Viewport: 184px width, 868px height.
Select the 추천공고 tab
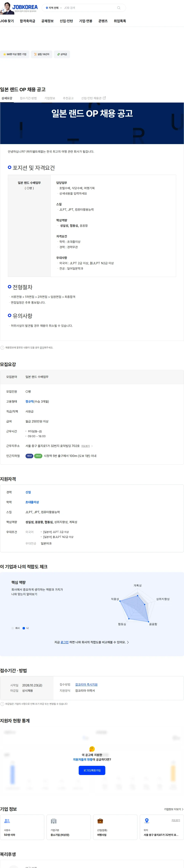(68, 98)
